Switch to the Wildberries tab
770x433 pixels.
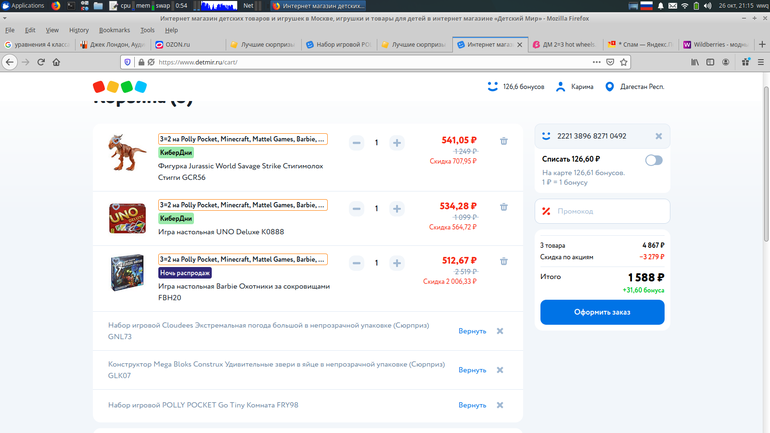(x=717, y=45)
